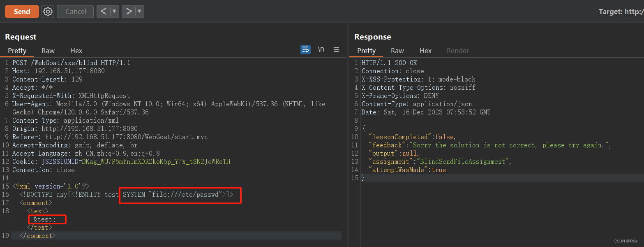Click the <?xml version='1.0'?> line

(x=51, y=186)
